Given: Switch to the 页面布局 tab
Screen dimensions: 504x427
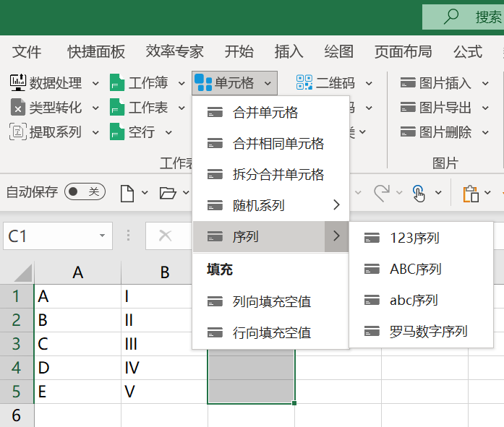Looking at the screenshot, I should [403, 52].
